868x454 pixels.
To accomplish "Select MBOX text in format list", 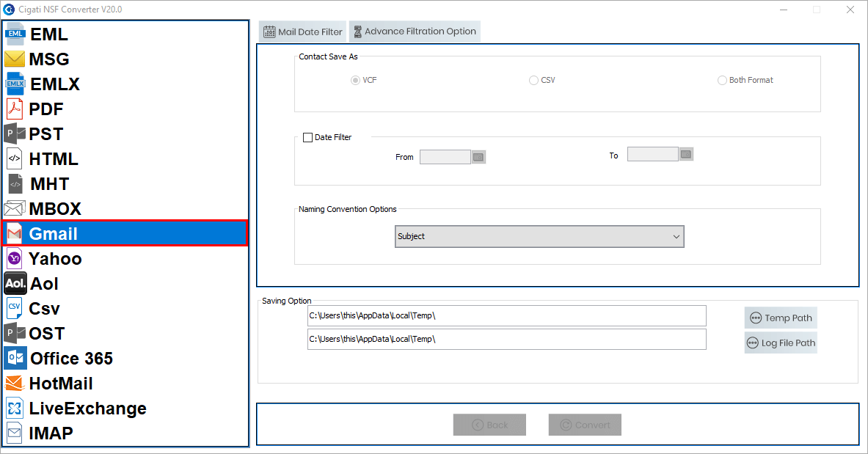I will point(55,209).
